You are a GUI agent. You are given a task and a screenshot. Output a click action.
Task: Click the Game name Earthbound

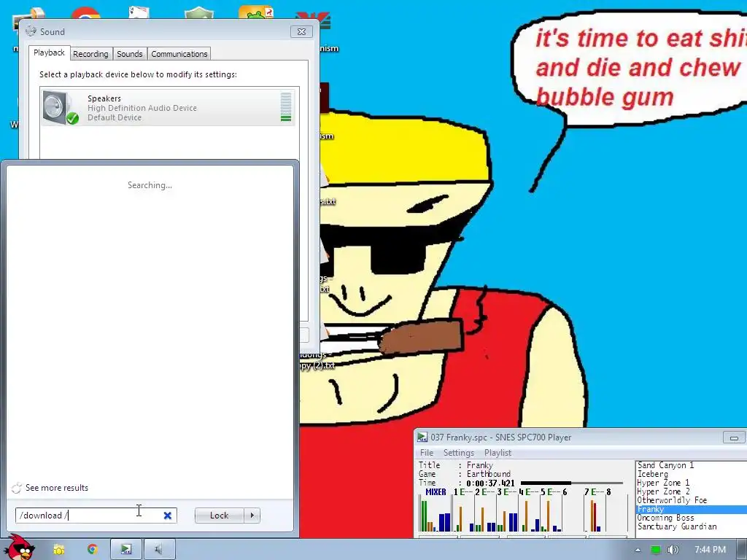pyautogui.click(x=488, y=474)
